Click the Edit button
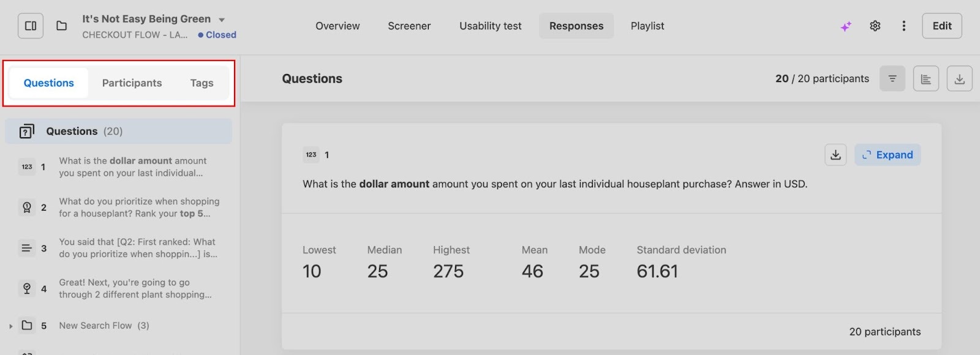The image size is (980, 355). coord(941,26)
